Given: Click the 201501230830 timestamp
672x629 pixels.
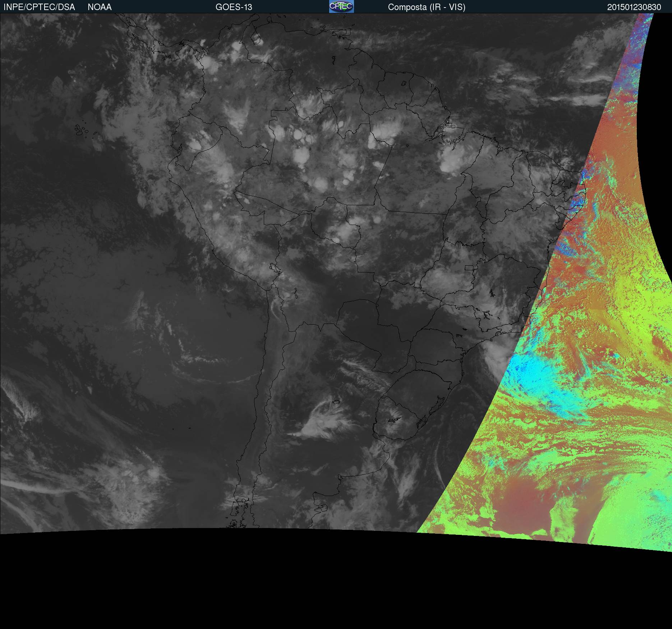Looking at the screenshot, I should [x=634, y=7].
